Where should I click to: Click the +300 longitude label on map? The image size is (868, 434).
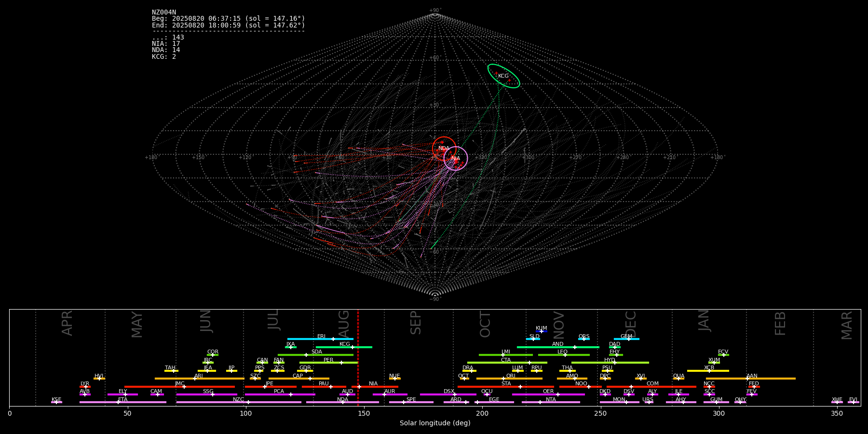528,157
